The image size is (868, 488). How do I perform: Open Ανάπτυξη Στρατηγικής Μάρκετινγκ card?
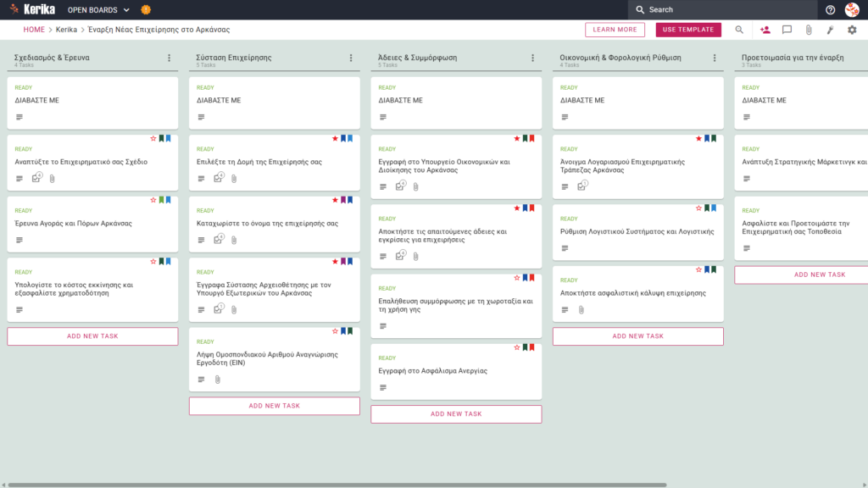[801, 164]
